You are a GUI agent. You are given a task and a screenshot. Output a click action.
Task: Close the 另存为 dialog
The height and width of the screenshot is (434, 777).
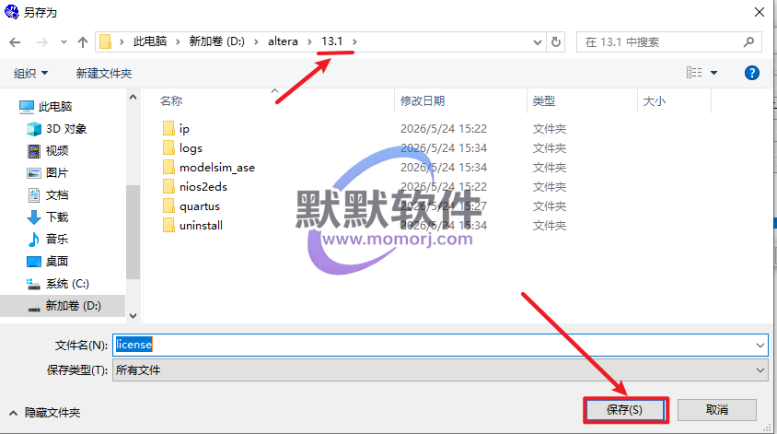point(759,12)
